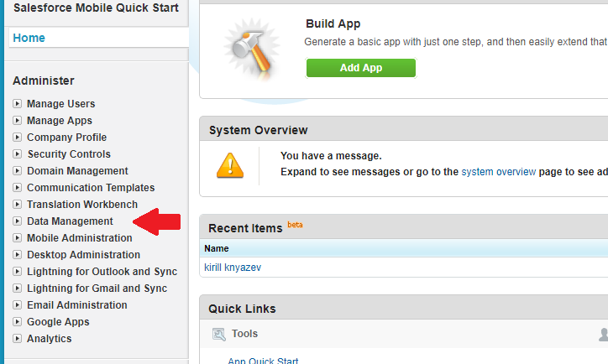Open Email Administration in sidebar
This screenshot has width=608, height=364.
(x=77, y=305)
